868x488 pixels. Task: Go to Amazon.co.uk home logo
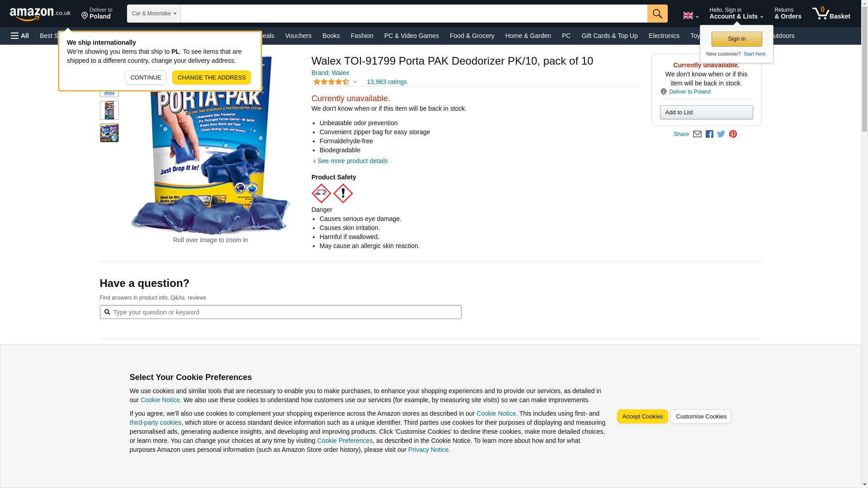pyautogui.click(x=40, y=14)
